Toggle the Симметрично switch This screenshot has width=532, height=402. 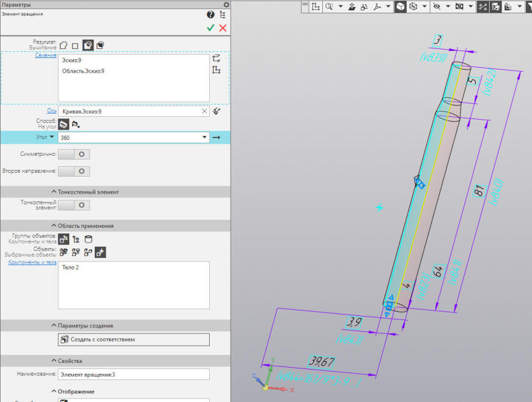73,155
